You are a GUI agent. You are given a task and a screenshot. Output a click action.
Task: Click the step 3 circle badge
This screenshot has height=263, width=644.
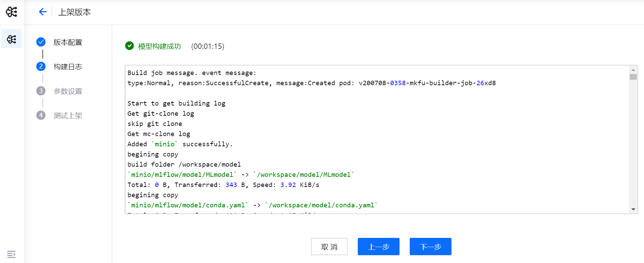(x=41, y=91)
